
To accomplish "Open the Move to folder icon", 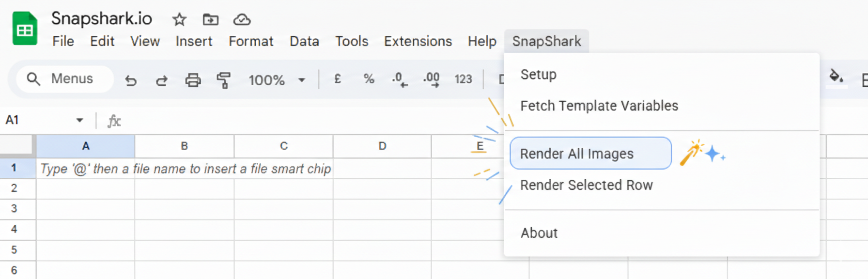I will point(210,20).
